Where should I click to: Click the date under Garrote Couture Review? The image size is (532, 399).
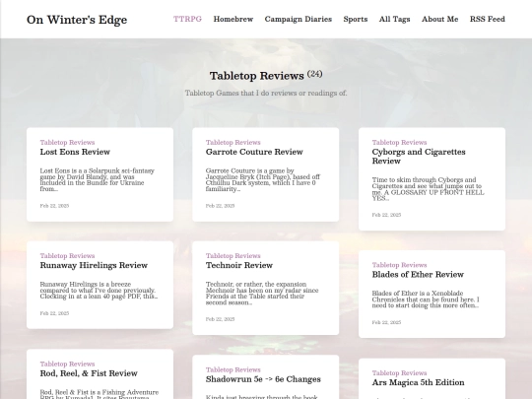(220, 206)
